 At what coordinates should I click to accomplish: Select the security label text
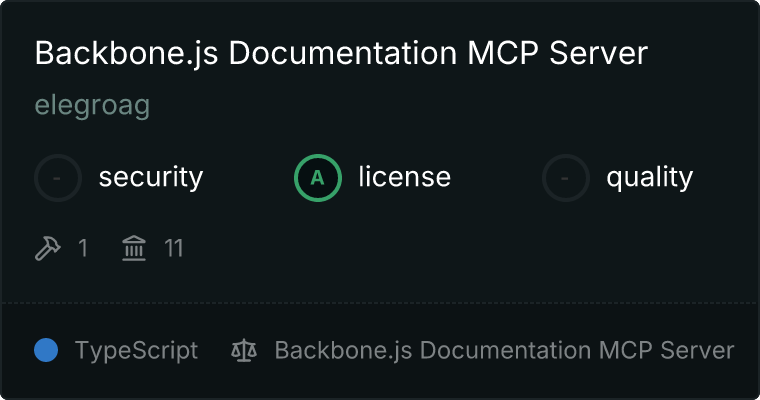pyautogui.click(x=151, y=177)
